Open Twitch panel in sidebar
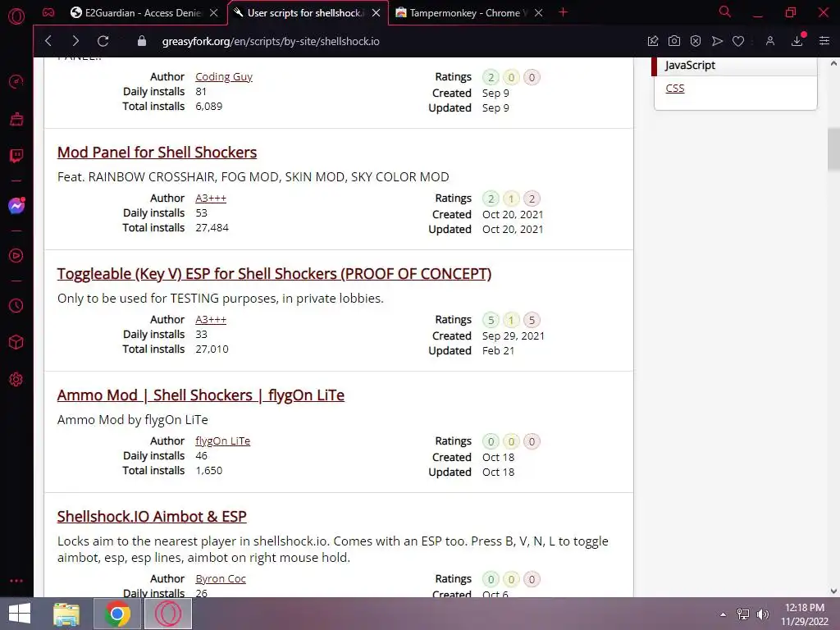The width and height of the screenshot is (840, 630). click(16, 156)
